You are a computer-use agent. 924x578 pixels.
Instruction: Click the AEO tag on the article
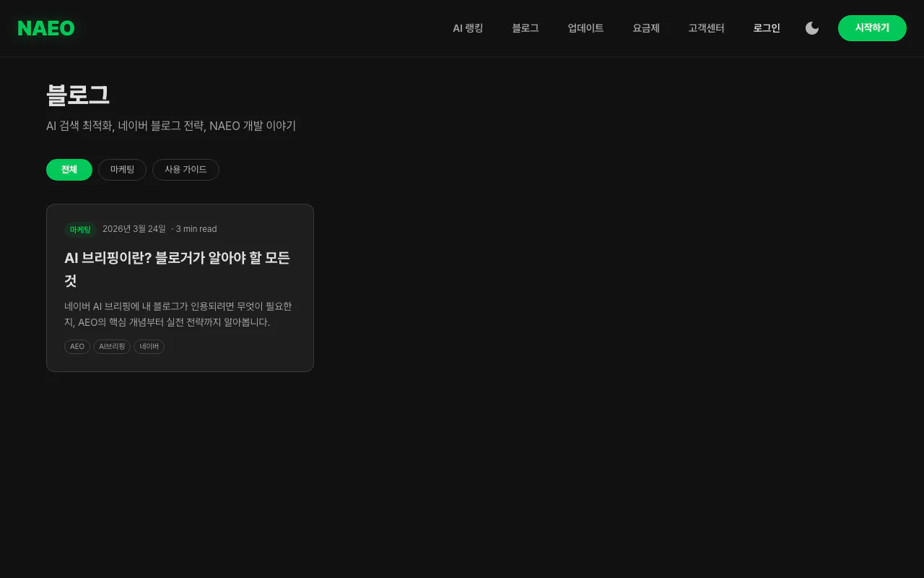point(77,347)
